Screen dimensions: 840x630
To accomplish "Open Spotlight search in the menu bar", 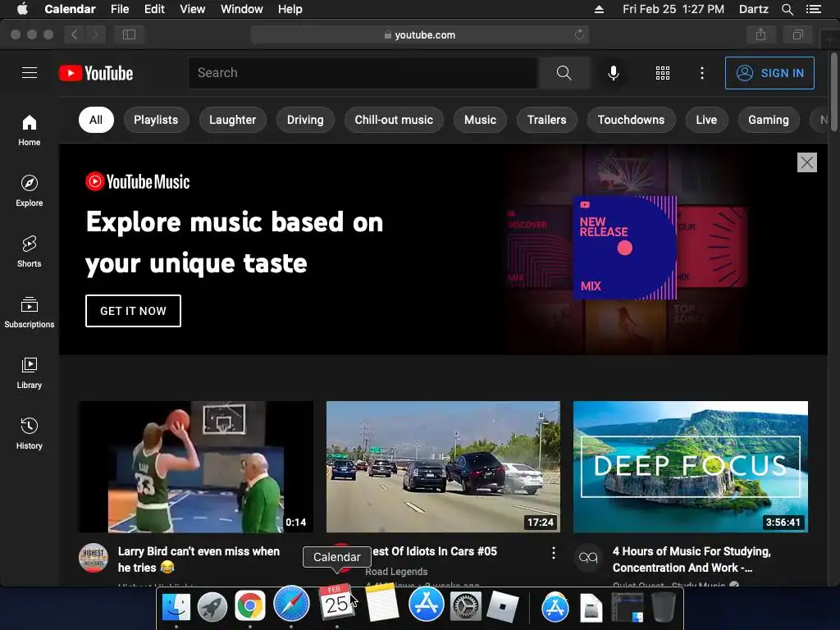I will tap(787, 9).
